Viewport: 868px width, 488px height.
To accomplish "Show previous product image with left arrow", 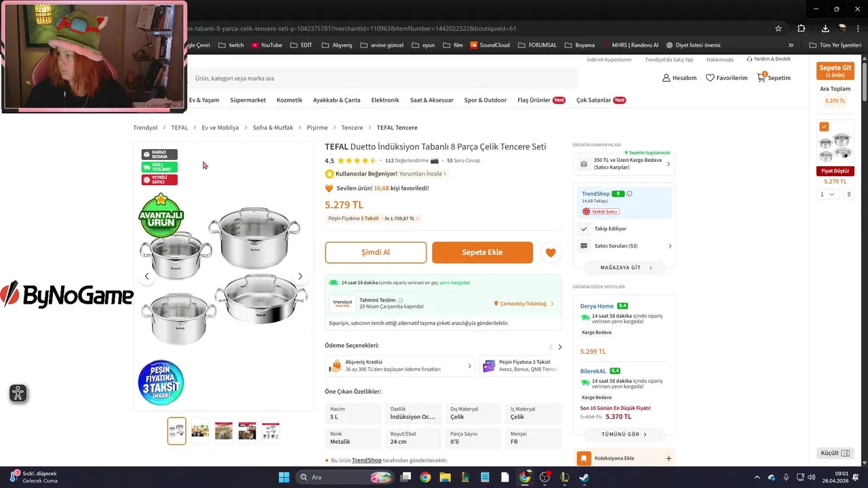I will tap(146, 277).
